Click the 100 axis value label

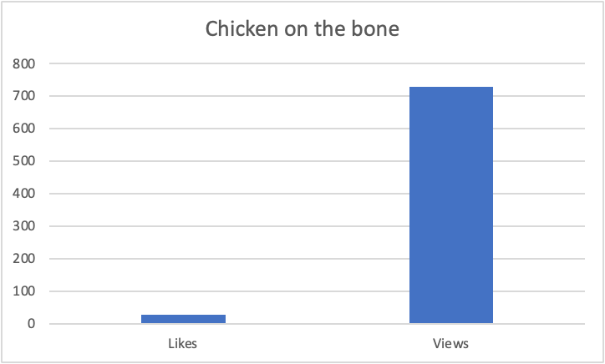(x=23, y=291)
